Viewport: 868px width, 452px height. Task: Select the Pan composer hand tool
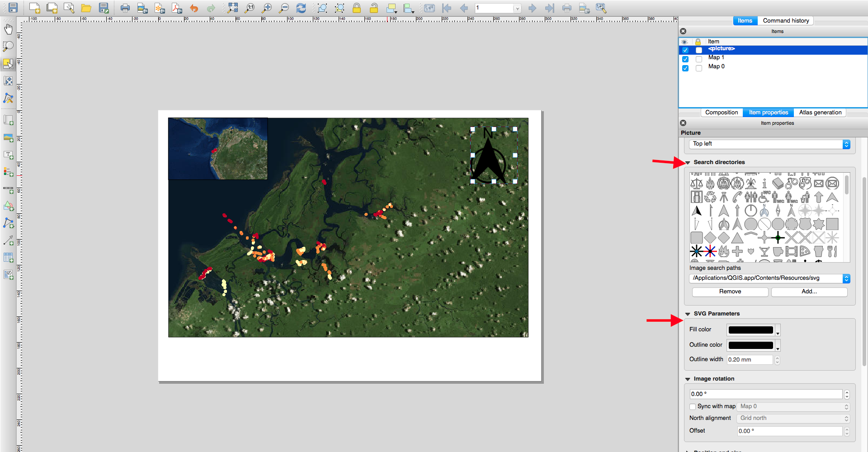click(x=8, y=29)
